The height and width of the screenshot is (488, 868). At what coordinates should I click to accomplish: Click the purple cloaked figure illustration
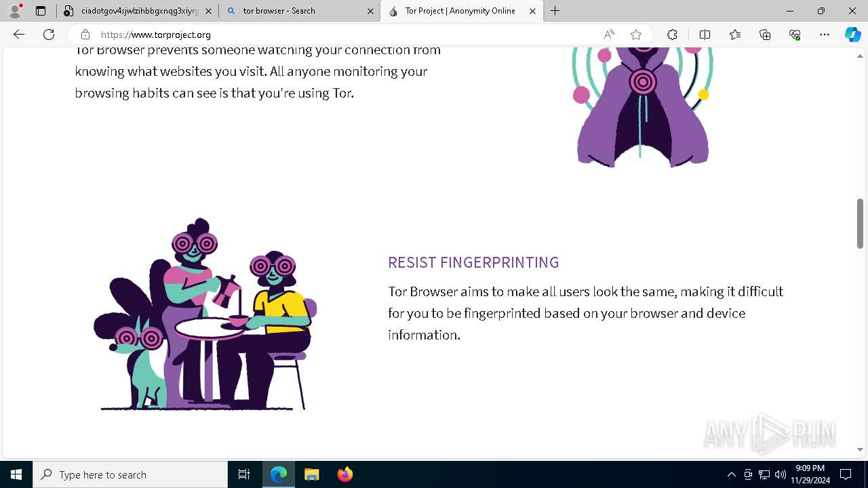pyautogui.click(x=642, y=106)
